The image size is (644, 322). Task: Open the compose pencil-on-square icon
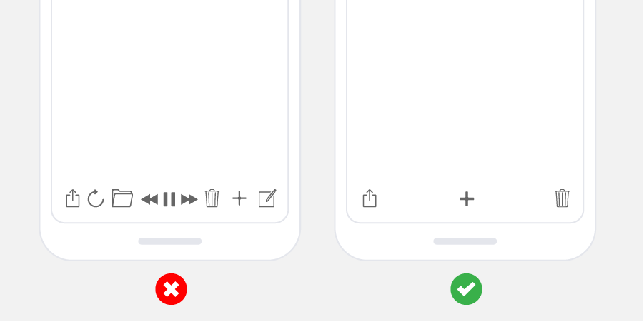pos(267,198)
